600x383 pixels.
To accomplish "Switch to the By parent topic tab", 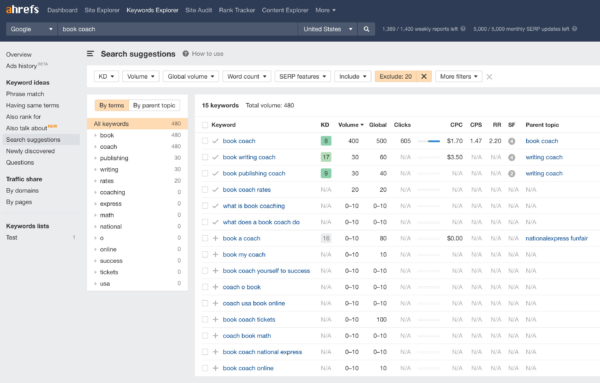I will (154, 105).
